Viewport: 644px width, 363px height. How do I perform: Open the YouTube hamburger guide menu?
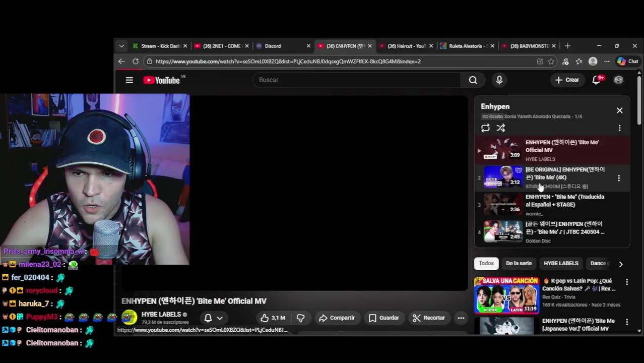[x=130, y=80]
